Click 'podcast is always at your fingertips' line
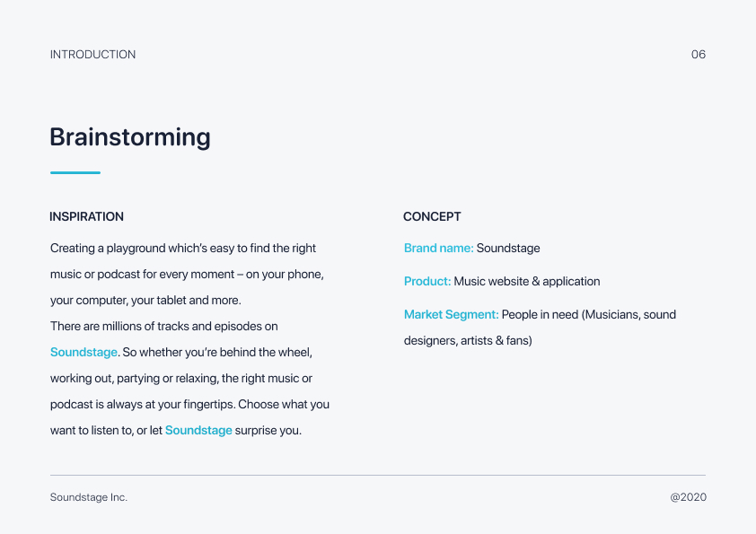The height and width of the screenshot is (534, 756). pos(190,405)
